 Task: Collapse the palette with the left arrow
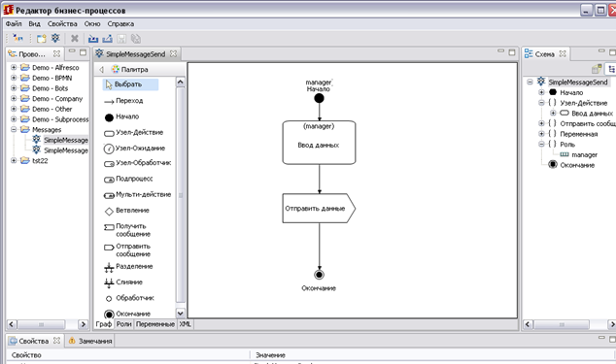101,70
